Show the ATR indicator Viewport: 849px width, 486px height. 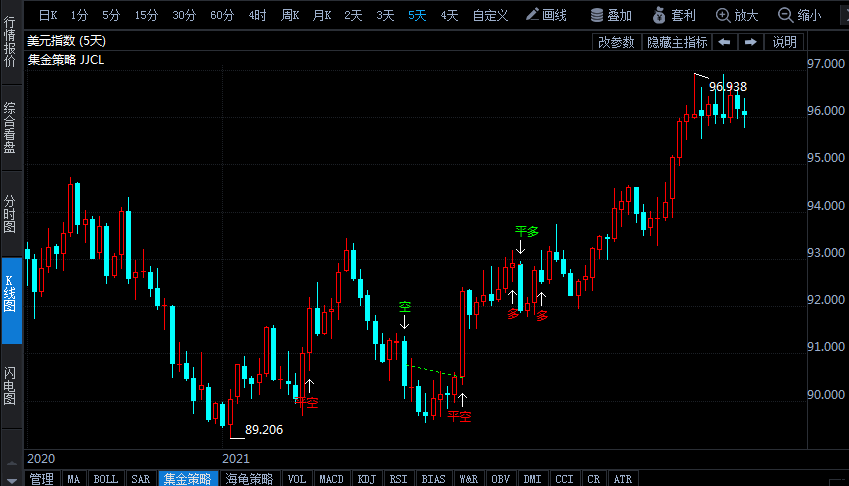pos(623,479)
